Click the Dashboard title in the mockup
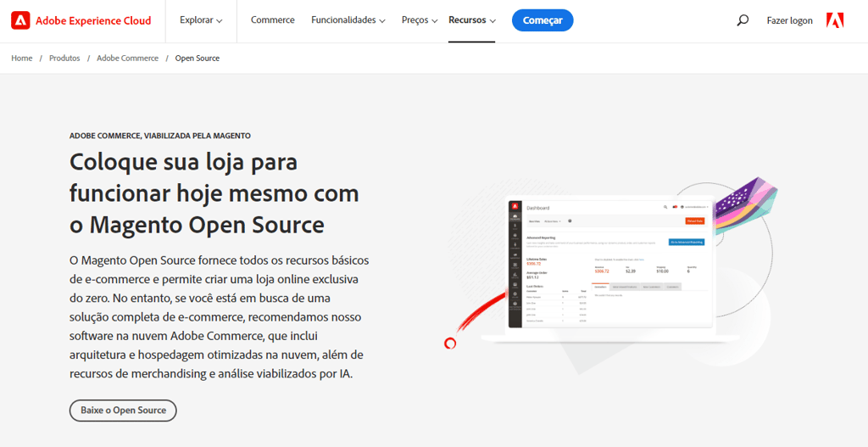 [x=538, y=209]
